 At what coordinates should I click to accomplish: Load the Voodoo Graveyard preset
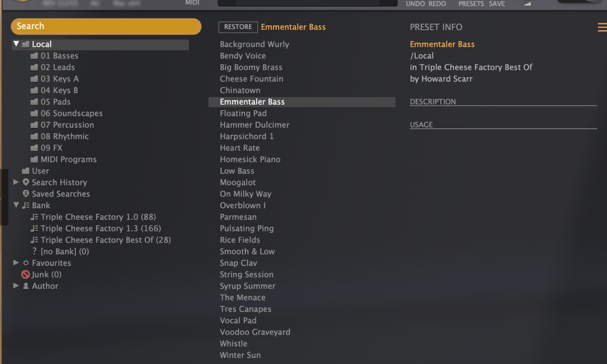[x=255, y=332]
